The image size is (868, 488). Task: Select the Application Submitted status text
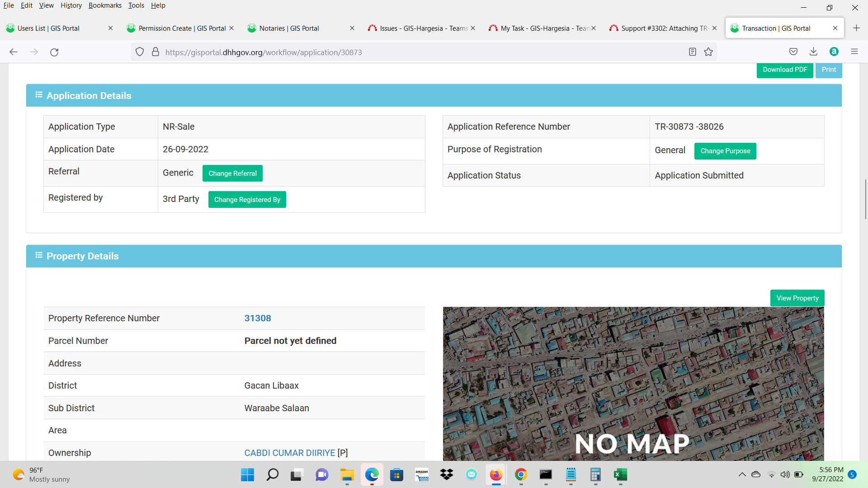[x=699, y=175]
